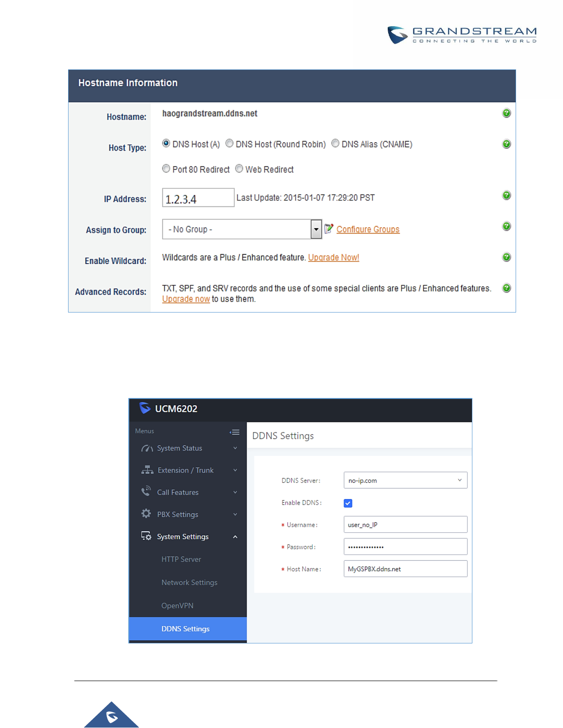Click the Upgrade Now! wildcard link
The height and width of the screenshot is (728, 563).
pos(333,257)
